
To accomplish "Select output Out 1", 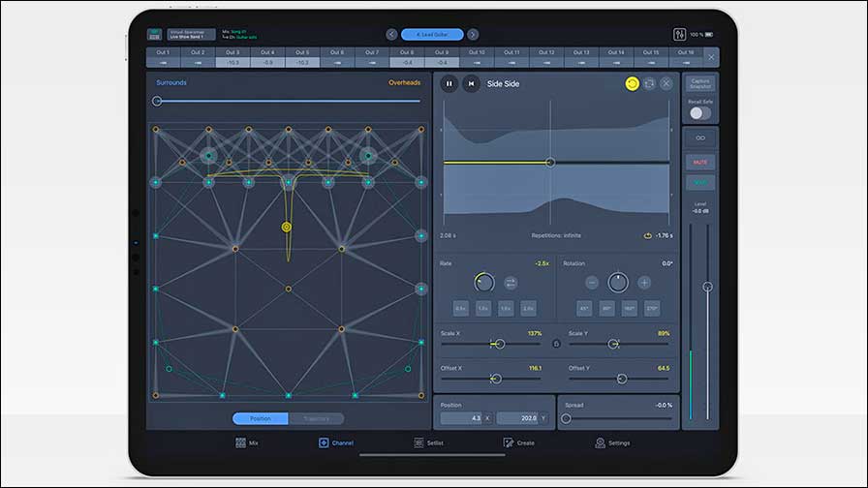I will (163, 57).
